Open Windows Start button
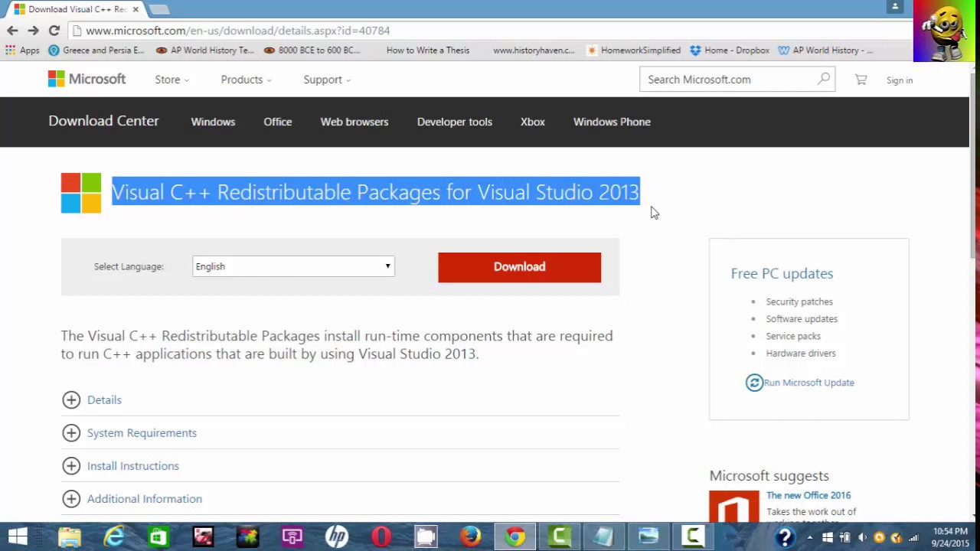The width and height of the screenshot is (980, 551). pos(18,536)
